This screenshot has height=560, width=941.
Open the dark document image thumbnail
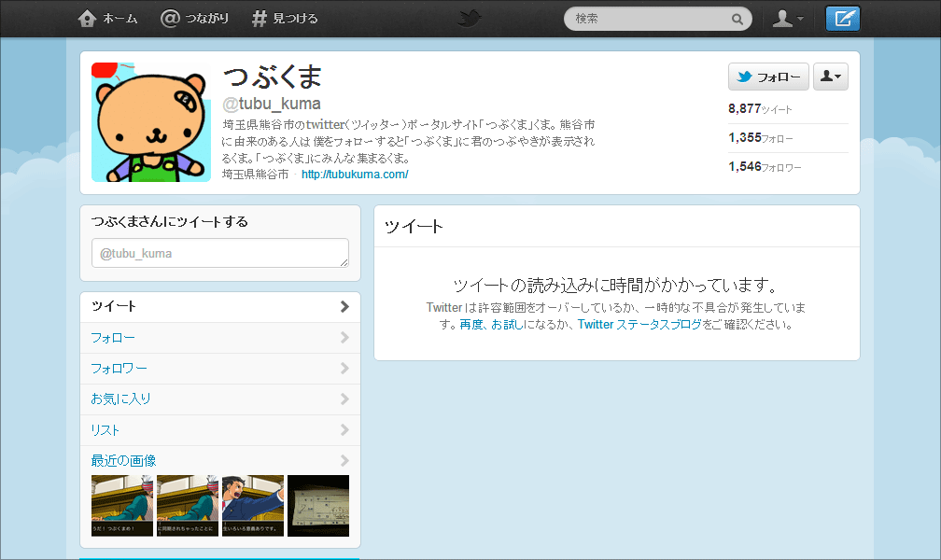318,505
